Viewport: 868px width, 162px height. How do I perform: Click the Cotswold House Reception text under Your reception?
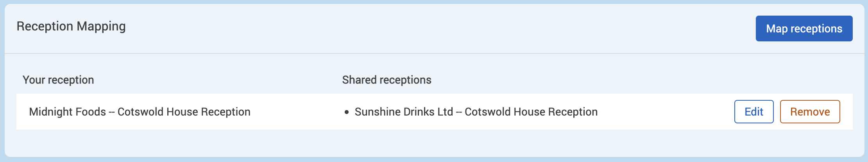point(184,112)
